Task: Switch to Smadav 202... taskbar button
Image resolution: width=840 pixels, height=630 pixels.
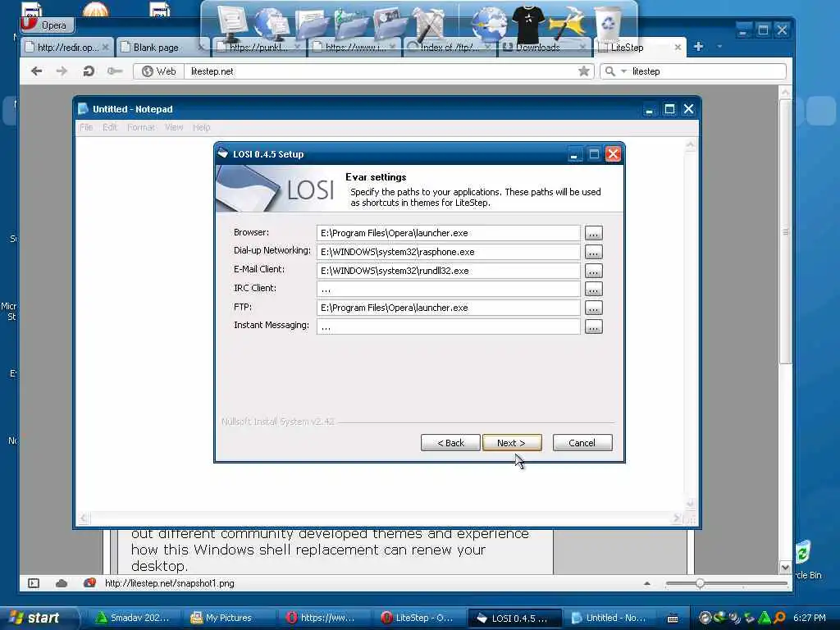Action: pyautogui.click(x=133, y=618)
